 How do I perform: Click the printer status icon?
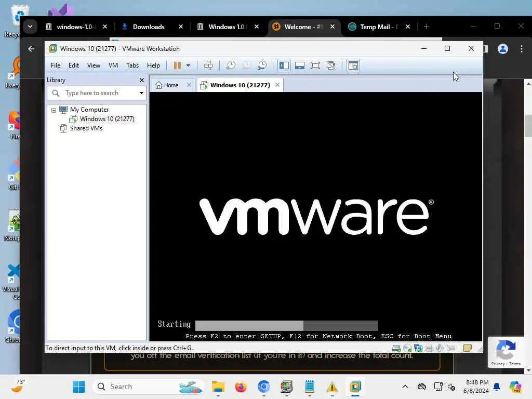coord(429,348)
